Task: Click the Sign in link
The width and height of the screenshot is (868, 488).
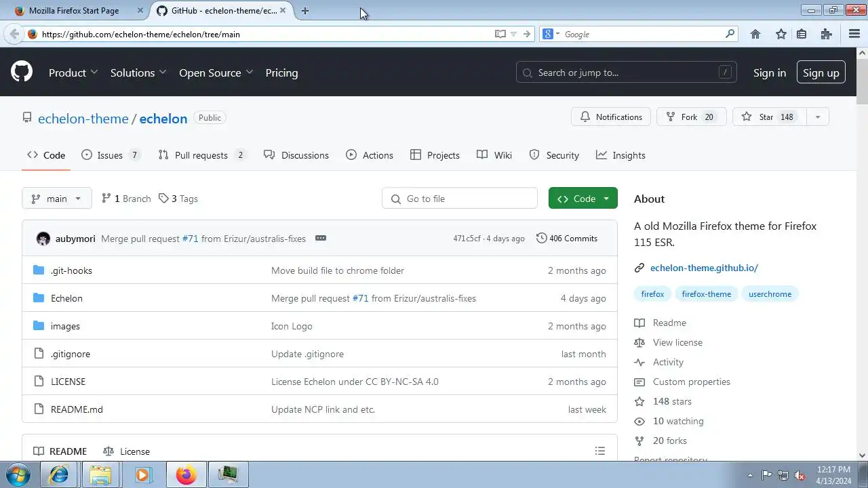Action: pyautogui.click(x=770, y=73)
